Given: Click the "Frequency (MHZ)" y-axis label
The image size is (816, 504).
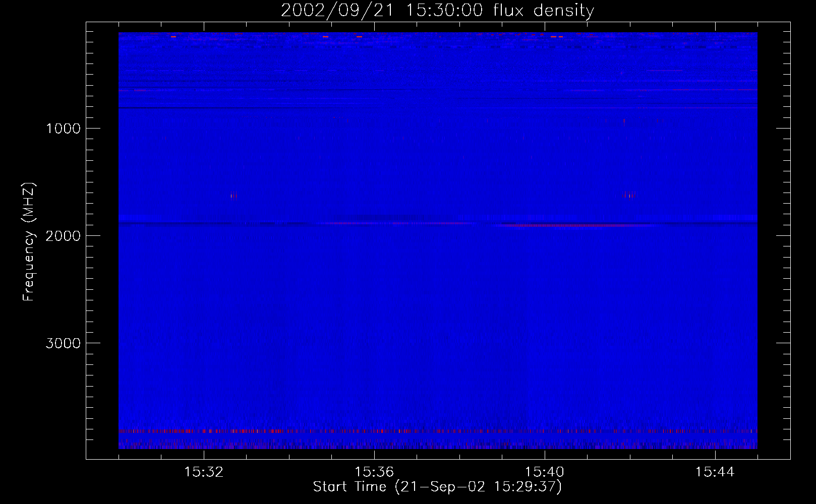Looking at the screenshot, I should click(x=29, y=242).
